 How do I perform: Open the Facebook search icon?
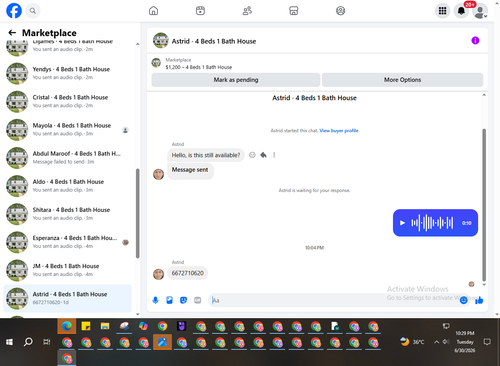(33, 11)
